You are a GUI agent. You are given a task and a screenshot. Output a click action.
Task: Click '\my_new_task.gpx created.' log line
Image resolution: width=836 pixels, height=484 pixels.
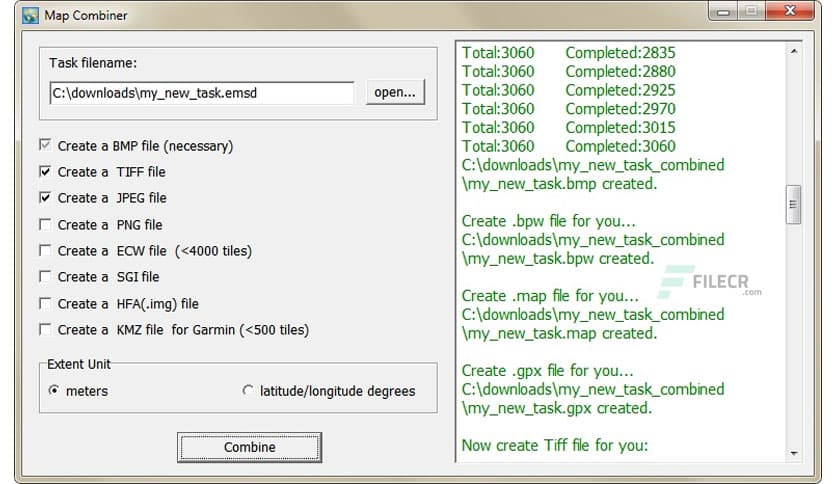[557, 408]
